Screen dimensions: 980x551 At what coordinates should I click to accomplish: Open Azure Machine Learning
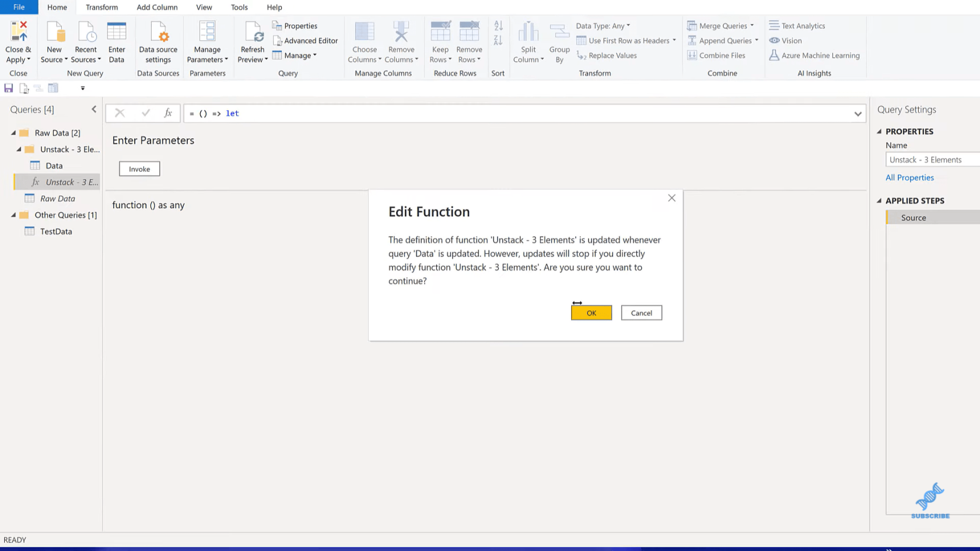[814, 55]
